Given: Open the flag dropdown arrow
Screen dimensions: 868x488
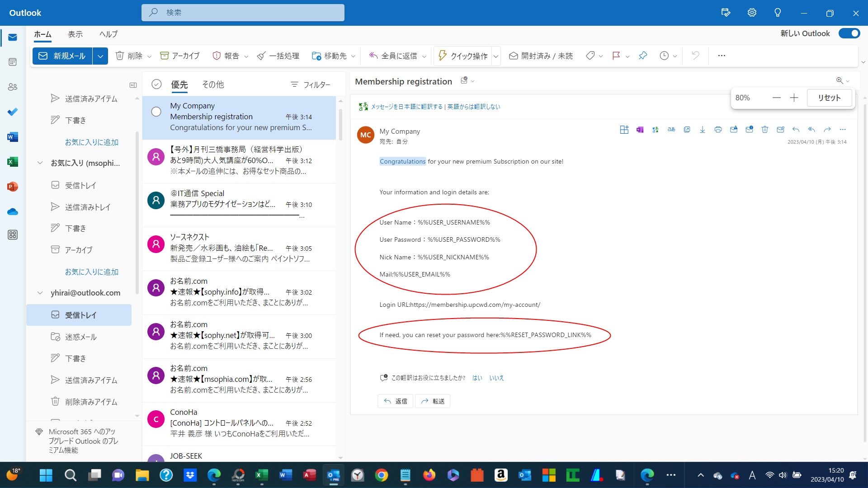Looking at the screenshot, I should [x=627, y=56].
